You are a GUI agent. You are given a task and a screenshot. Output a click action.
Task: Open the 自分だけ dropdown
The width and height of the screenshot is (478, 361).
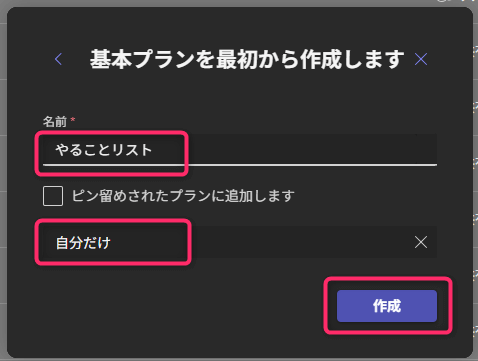[240, 242]
